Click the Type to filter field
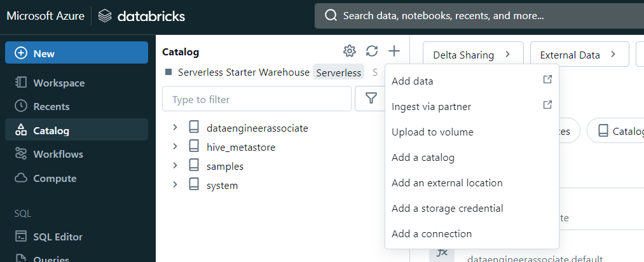The height and width of the screenshot is (262, 644). tap(256, 99)
